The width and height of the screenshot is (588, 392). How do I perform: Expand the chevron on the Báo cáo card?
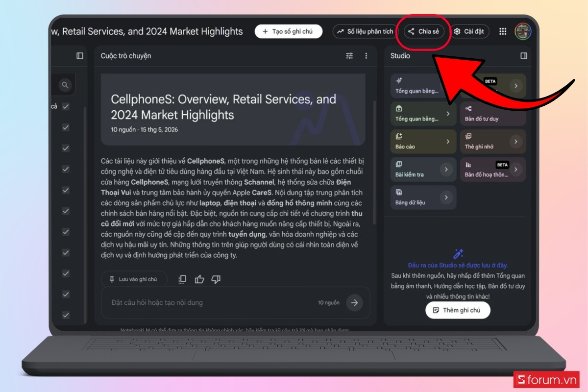(x=448, y=142)
